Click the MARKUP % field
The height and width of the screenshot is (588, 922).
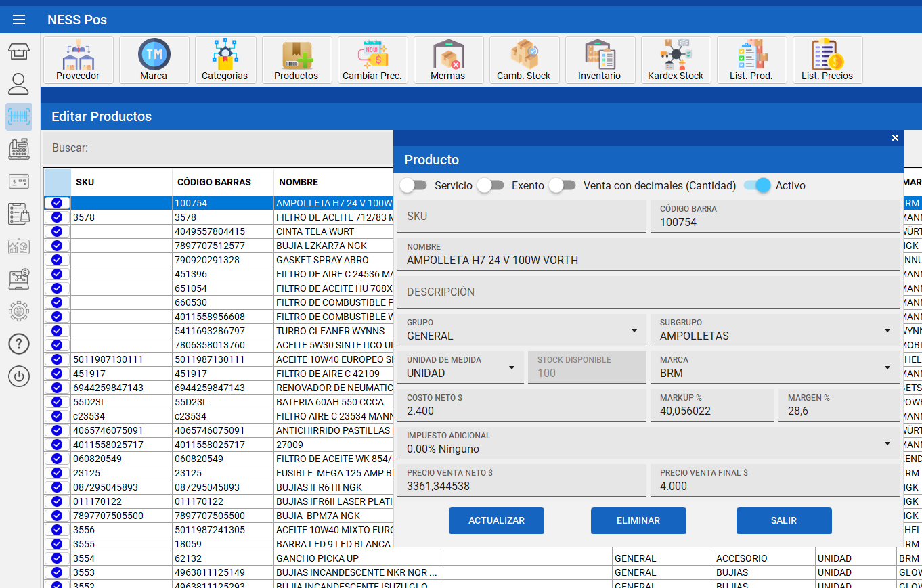[x=712, y=405]
